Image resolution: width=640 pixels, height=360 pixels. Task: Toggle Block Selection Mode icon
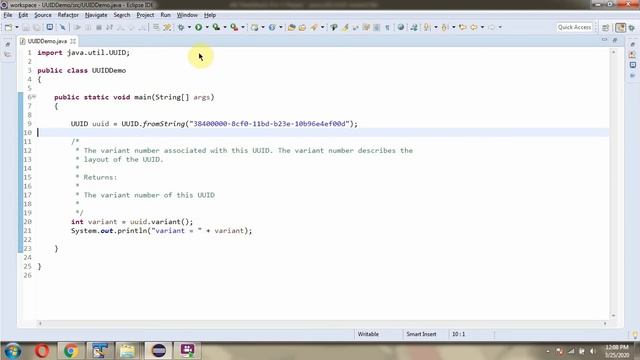pyautogui.click(x=377, y=27)
